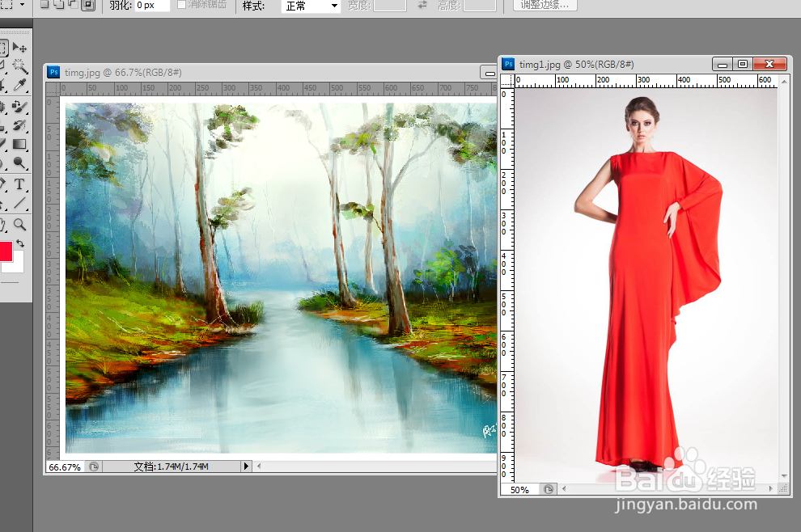Screen dimensions: 801x532
Task: Click the 50% zoom field
Action: (x=520, y=489)
